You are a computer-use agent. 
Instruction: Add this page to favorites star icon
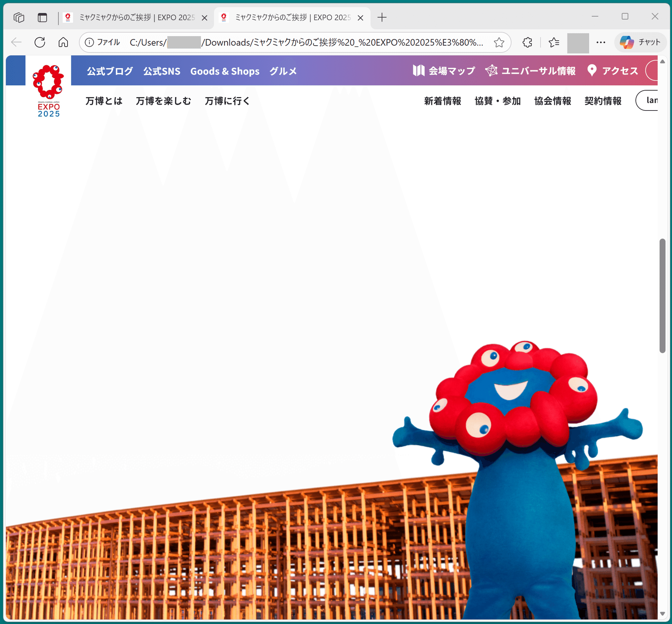point(499,43)
